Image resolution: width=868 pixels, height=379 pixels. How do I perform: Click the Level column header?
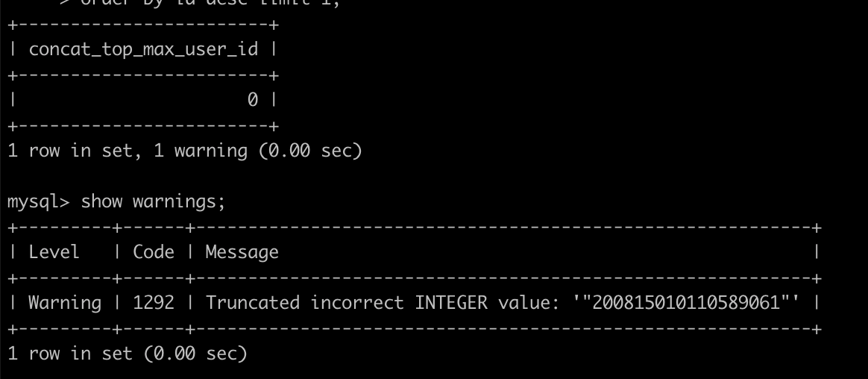coord(54,252)
